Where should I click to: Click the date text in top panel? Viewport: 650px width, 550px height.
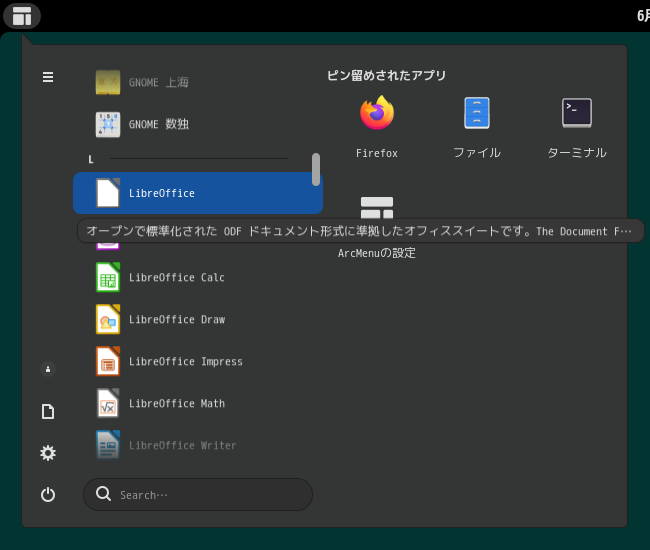coord(643,16)
